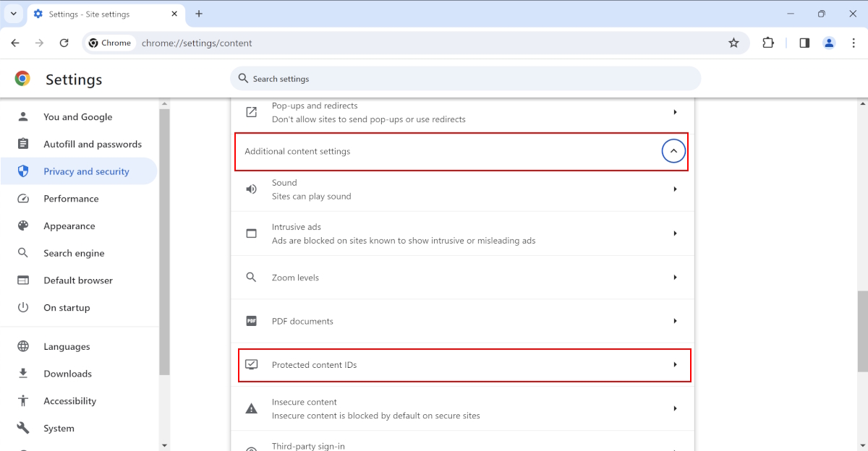Open the profile avatar icon
This screenshot has width=868, height=451.
[829, 43]
